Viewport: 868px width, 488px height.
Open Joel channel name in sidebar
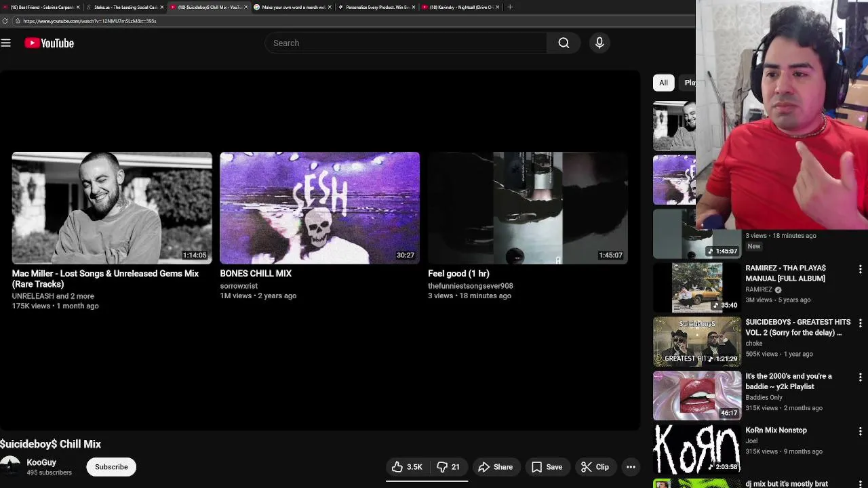pos(751,441)
